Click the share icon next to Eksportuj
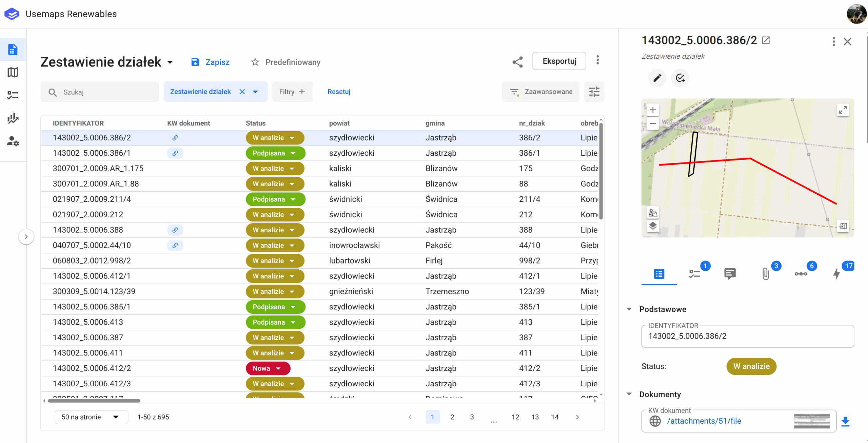This screenshot has width=868, height=443. (x=517, y=62)
